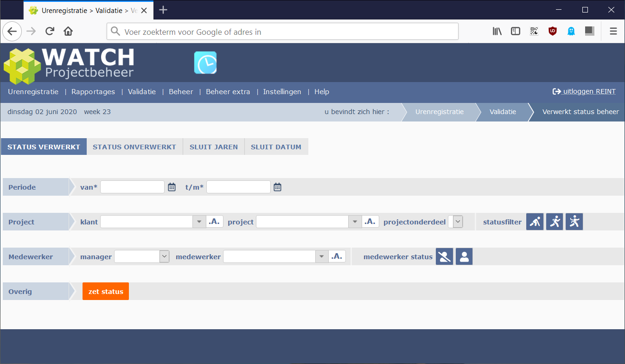The width and height of the screenshot is (625, 364).
Task: Click browser forward arrow
Action: 31,32
